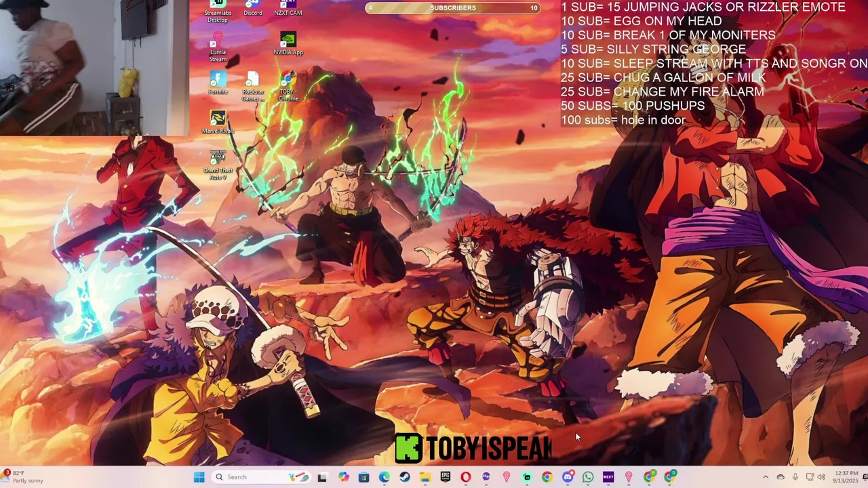
Task: Click the text "25 SUB= CHUG A GALLON OF MILK"
Action: (663, 78)
